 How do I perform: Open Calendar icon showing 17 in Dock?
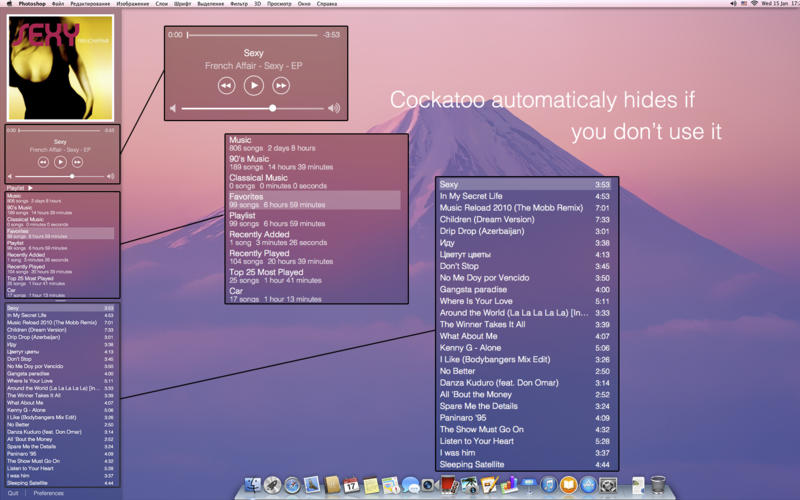(351, 485)
